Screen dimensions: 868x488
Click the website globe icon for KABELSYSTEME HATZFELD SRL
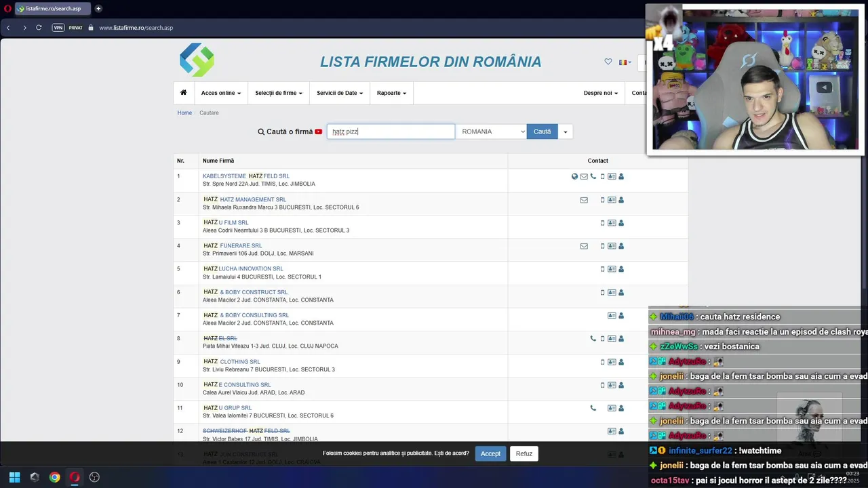click(x=575, y=176)
